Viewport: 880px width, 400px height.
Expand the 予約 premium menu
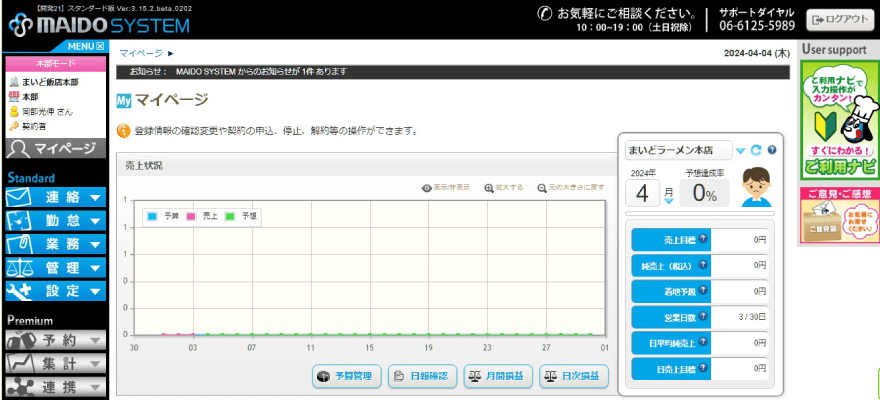click(x=56, y=340)
